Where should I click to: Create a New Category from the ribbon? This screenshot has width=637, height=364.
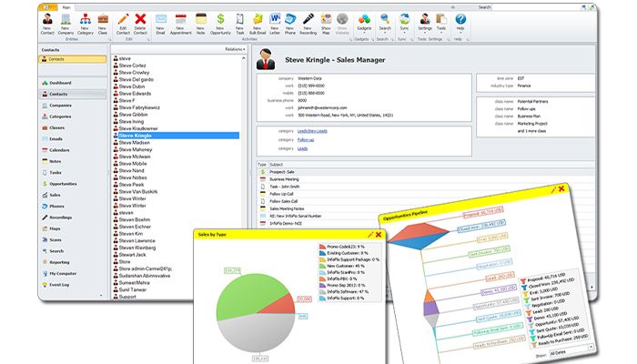(85, 24)
